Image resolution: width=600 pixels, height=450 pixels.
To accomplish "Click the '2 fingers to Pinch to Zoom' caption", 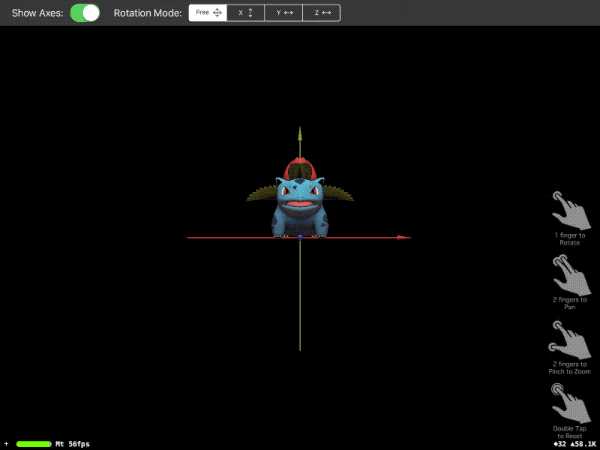I will (570, 368).
